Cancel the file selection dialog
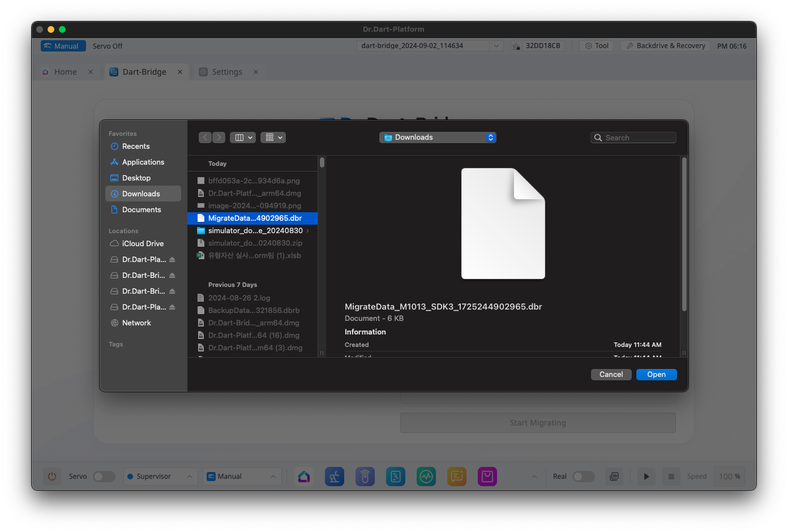The image size is (788, 532). 611,375
